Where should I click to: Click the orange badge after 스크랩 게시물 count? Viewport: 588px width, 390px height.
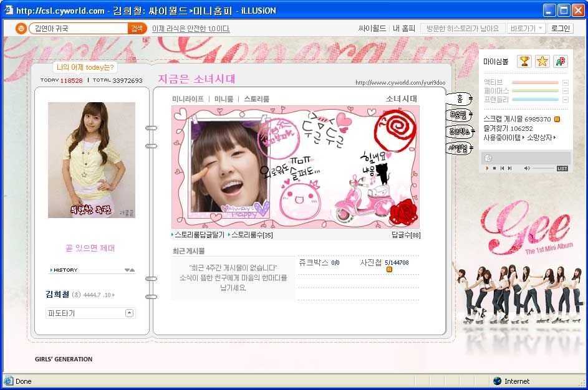557,119
